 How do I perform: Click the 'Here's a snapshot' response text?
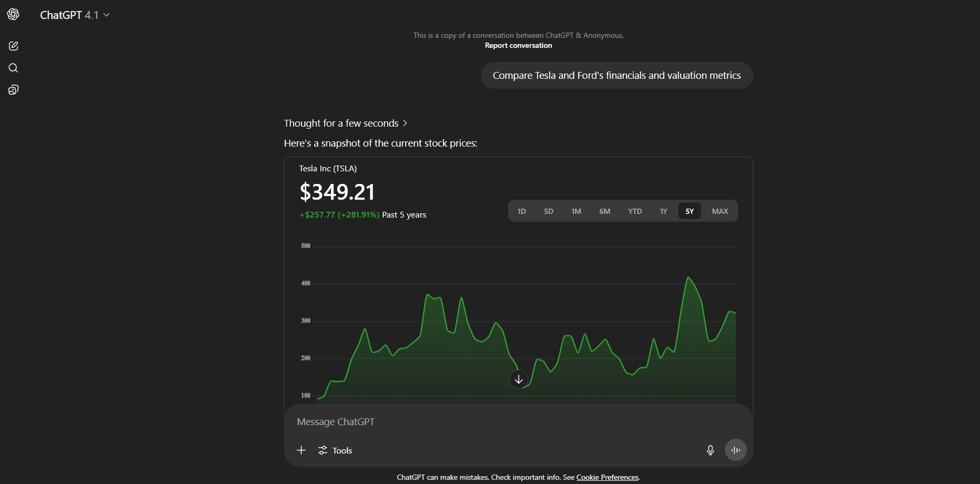[380, 143]
